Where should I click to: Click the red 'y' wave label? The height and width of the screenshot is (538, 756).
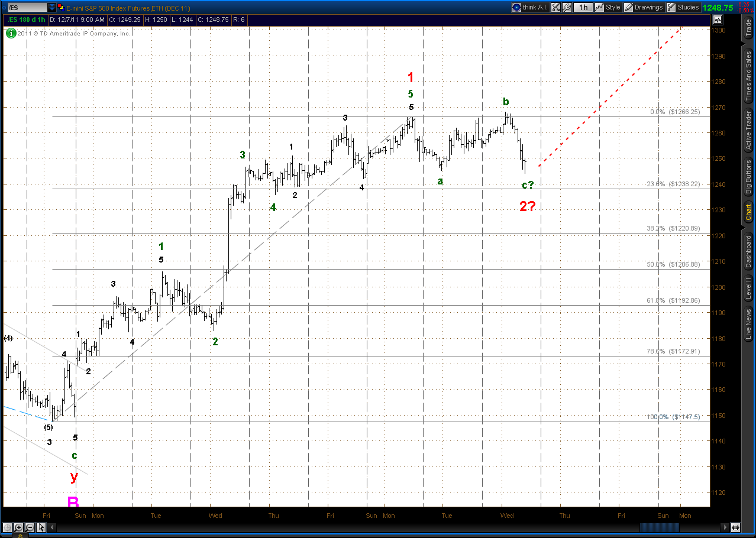[x=73, y=477]
